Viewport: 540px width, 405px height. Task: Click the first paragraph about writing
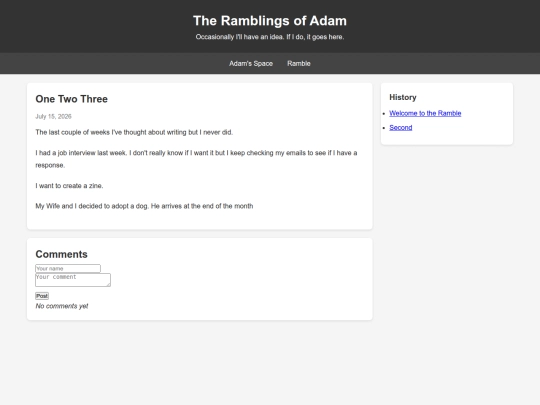point(134,132)
